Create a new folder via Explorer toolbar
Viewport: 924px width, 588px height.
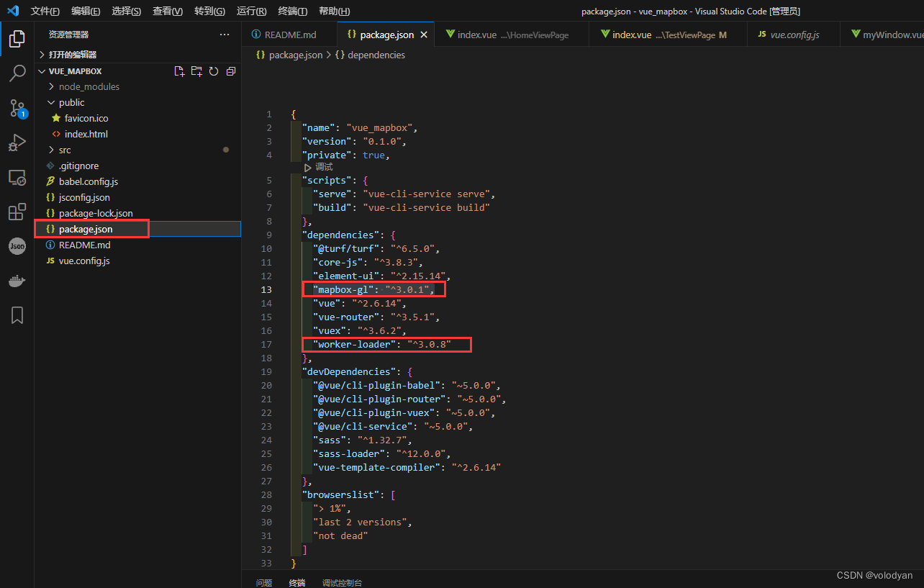coord(196,71)
